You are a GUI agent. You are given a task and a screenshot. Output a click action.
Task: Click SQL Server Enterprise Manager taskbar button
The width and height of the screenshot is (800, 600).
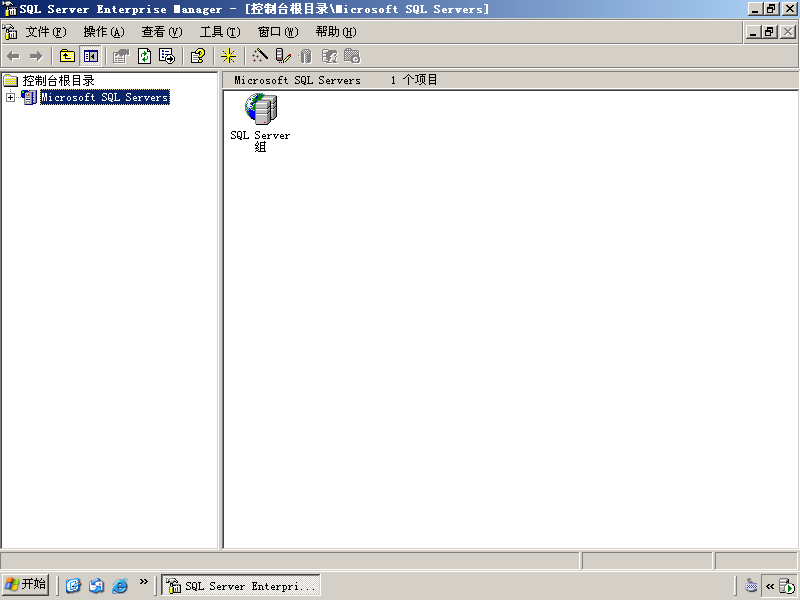coord(241,585)
